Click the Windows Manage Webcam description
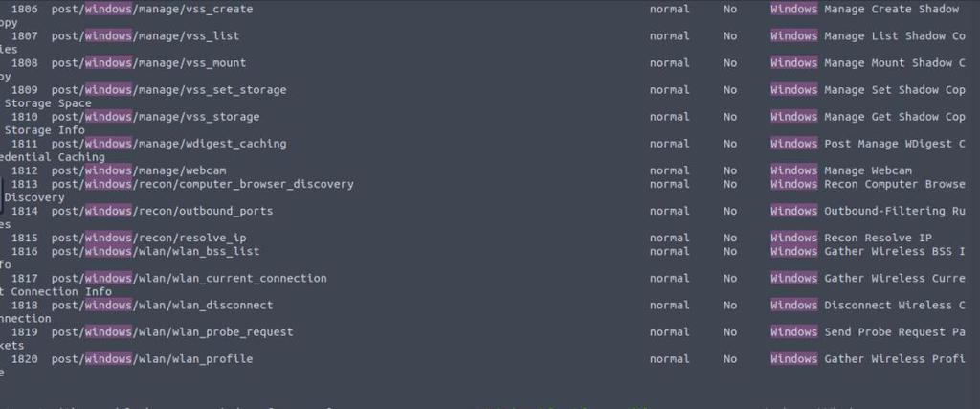 coord(840,170)
